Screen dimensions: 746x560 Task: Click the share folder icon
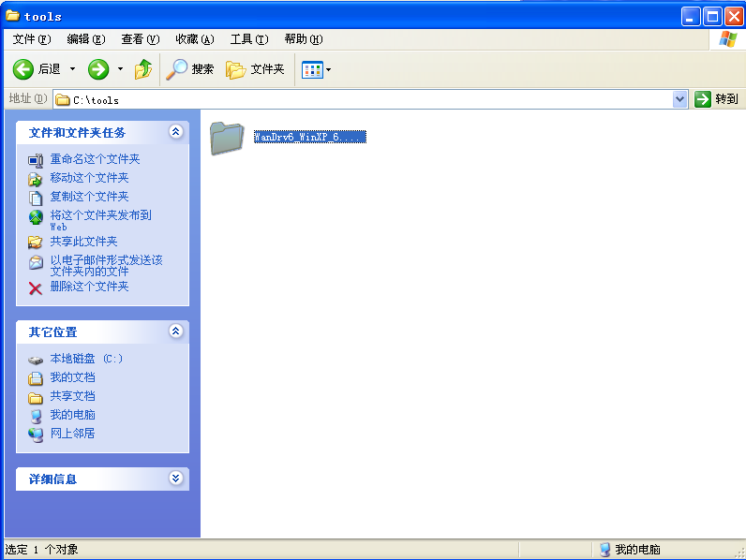click(36, 243)
